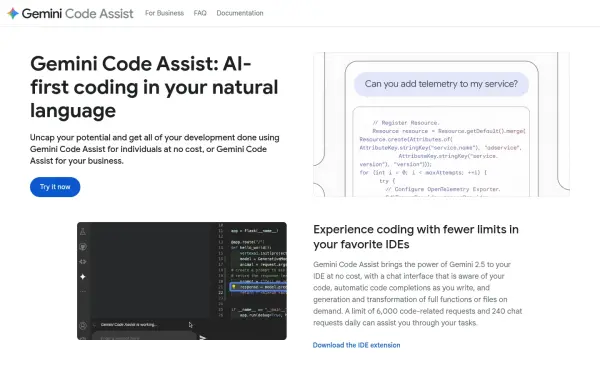
Task: Click the send arrow in IDE chat
Action: (203, 338)
